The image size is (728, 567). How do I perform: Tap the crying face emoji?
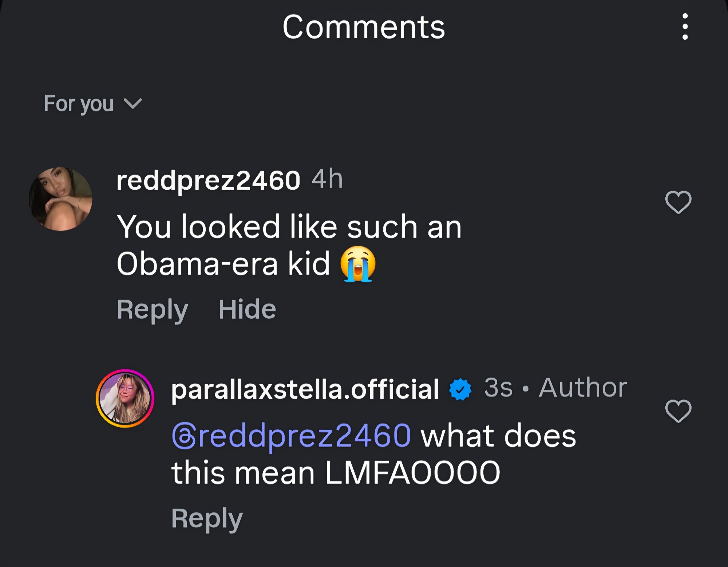pyautogui.click(x=358, y=264)
